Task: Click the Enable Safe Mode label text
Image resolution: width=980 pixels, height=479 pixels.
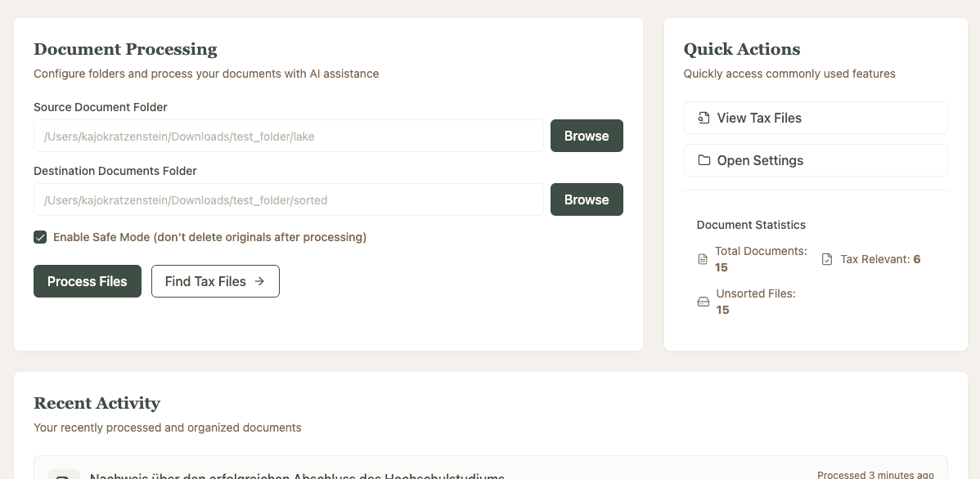Action: point(209,237)
